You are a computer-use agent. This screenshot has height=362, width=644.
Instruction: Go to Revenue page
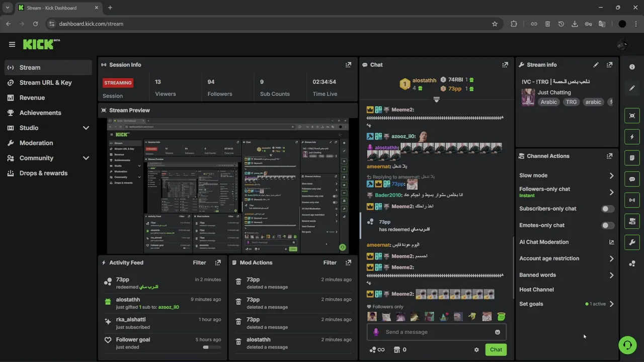48,98
